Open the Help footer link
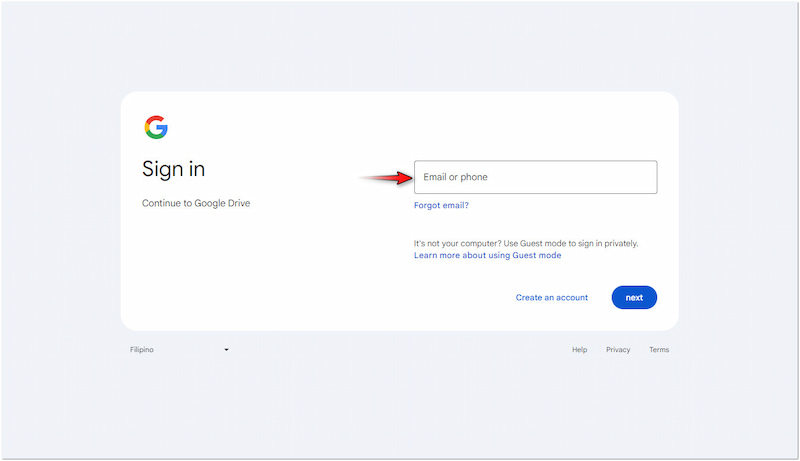Screen dimensions: 800x461 [x=579, y=350]
